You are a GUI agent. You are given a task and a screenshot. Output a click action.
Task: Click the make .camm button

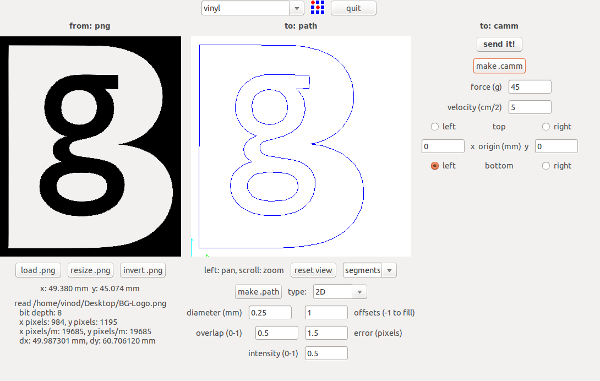coord(499,66)
